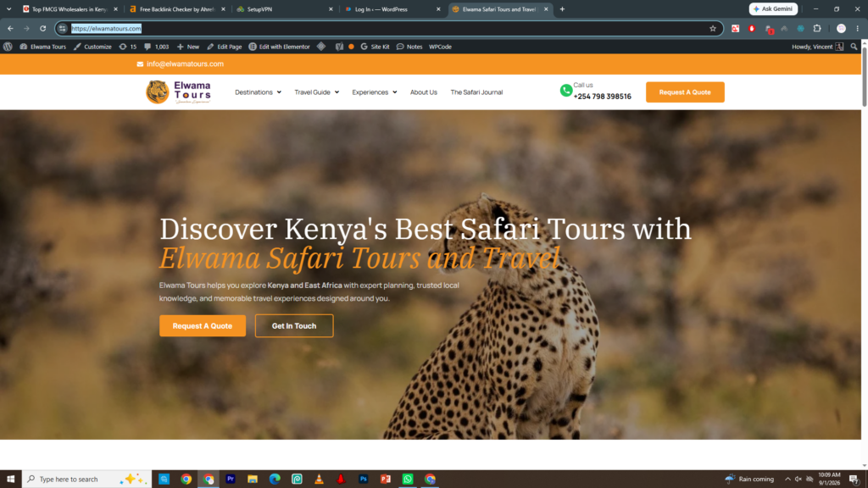
Task: Show hidden system tray icons chevron
Action: (x=787, y=480)
